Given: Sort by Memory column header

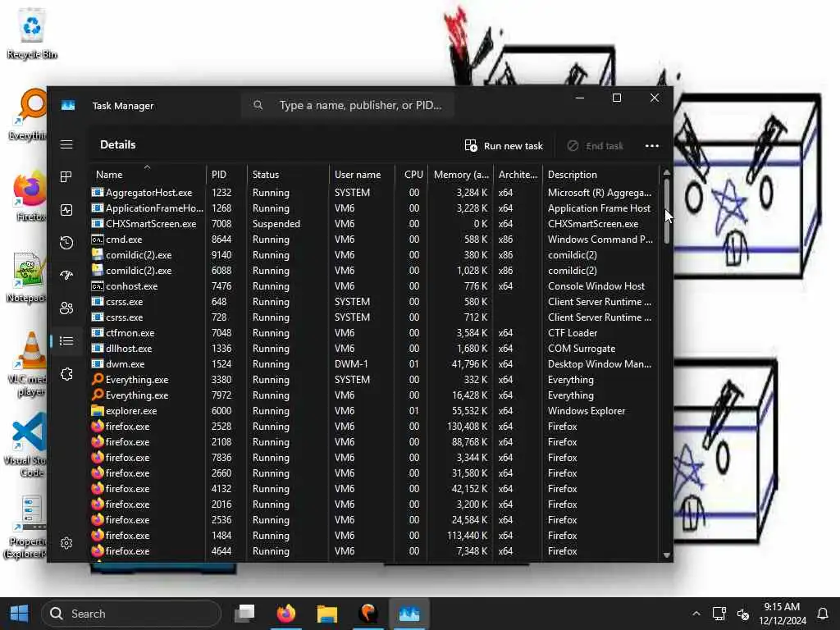Looking at the screenshot, I should pyautogui.click(x=460, y=175).
